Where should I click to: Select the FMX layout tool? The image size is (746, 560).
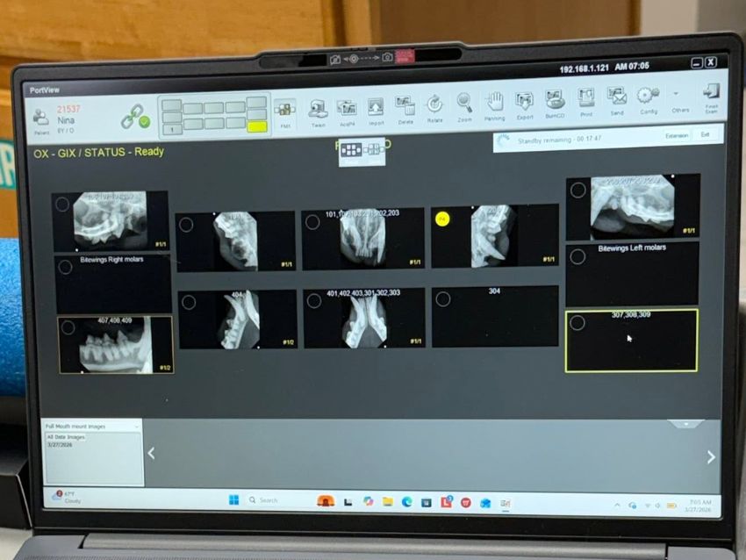coord(285,112)
